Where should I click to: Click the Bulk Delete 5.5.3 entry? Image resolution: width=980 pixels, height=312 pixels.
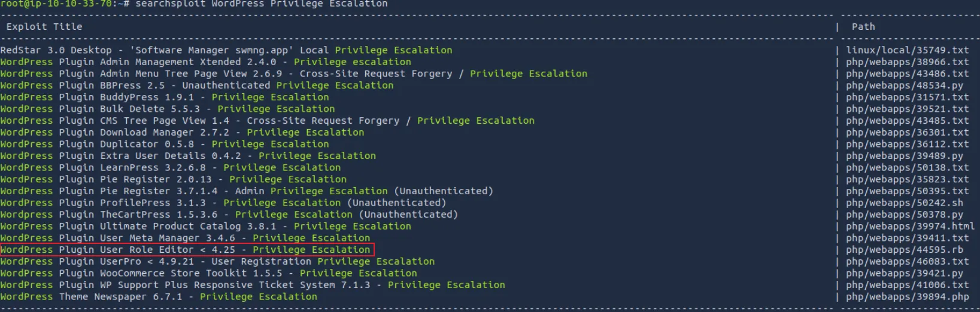168,109
